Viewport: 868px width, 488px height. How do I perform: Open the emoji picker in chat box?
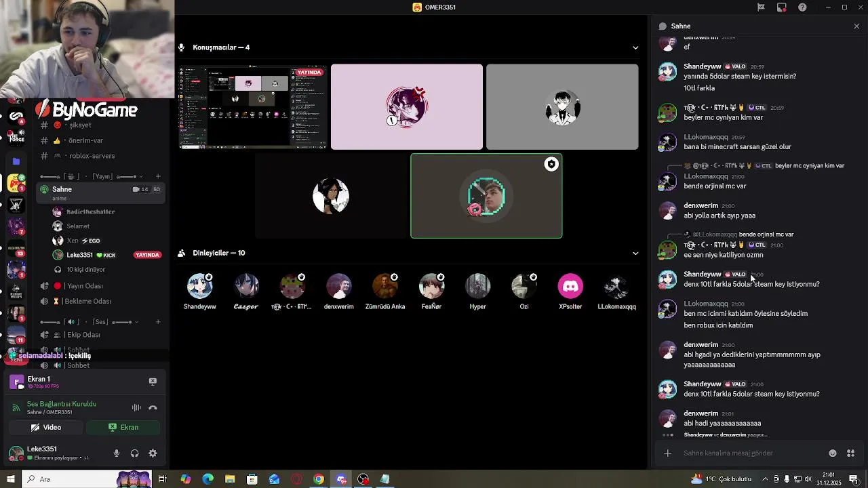tap(833, 453)
